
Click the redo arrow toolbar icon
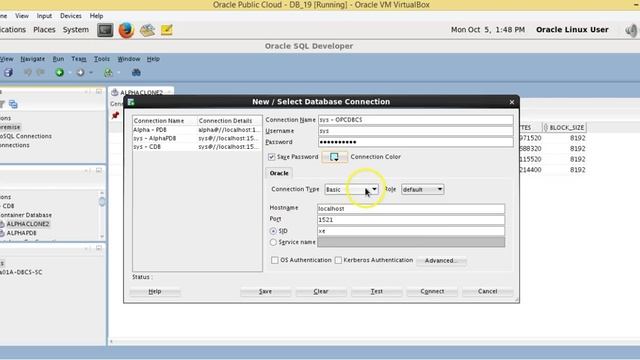click(40, 73)
